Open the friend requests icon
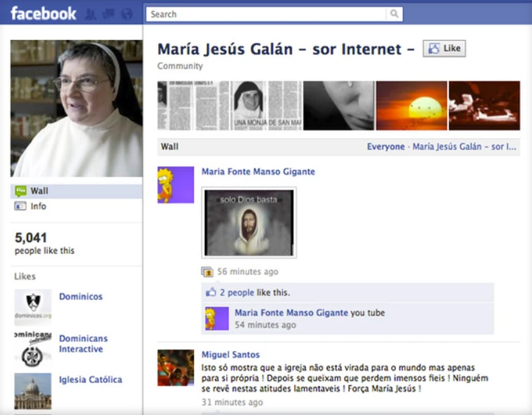Screen dimensions: 532x415 pos(91,13)
